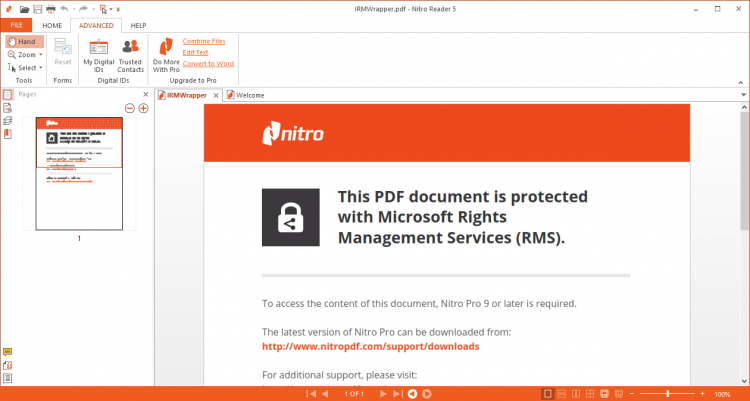Image resolution: width=750 pixels, height=401 pixels.
Task: Go to next page button
Action: tap(383, 394)
